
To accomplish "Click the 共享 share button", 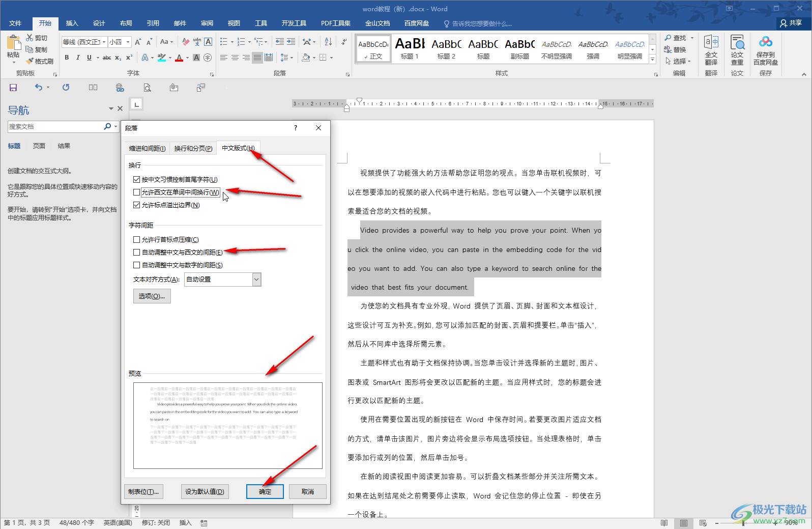I will 791,23.
